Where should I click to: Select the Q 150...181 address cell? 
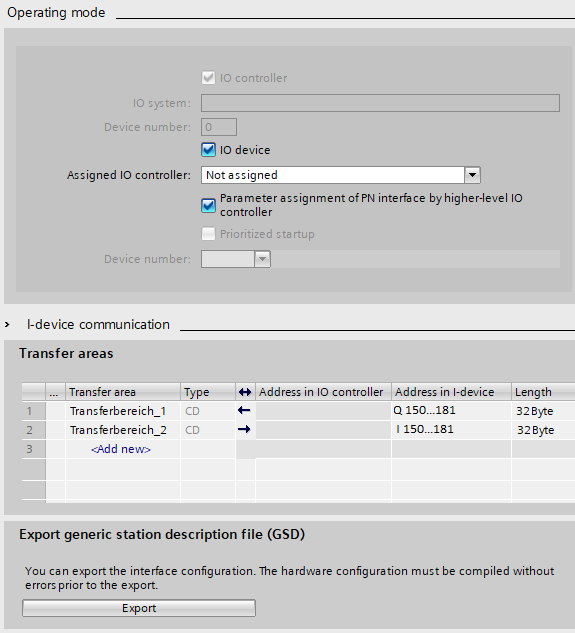click(x=451, y=411)
